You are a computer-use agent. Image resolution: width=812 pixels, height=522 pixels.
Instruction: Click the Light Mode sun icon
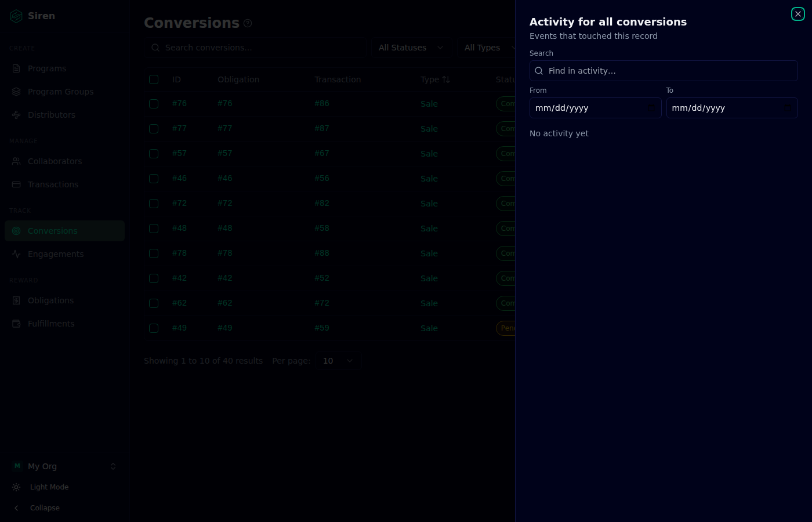[x=16, y=487]
